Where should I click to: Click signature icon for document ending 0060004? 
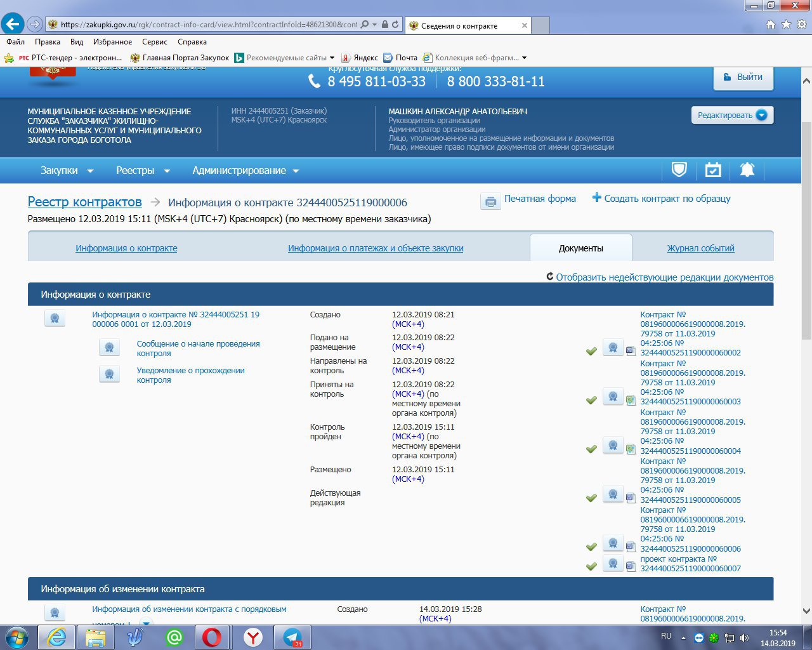pos(613,446)
